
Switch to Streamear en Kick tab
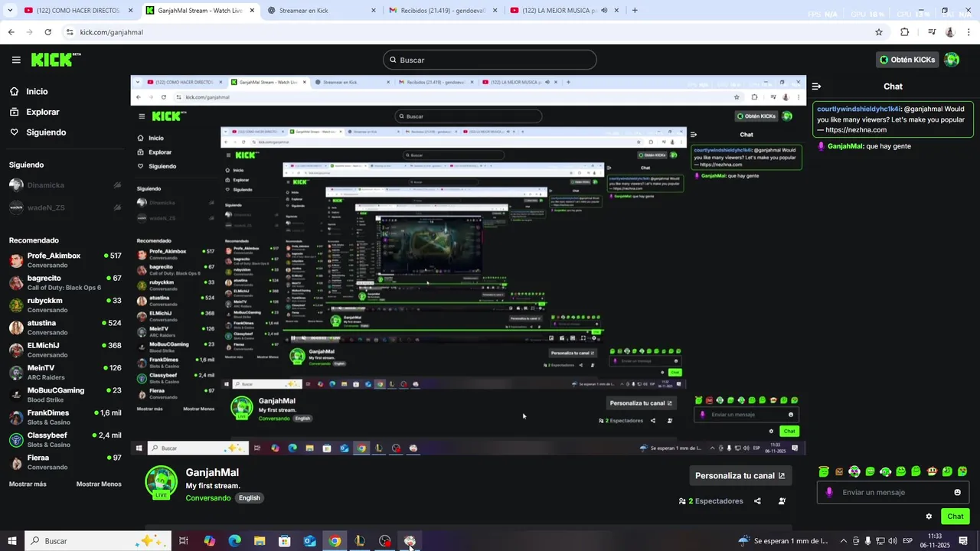click(322, 11)
